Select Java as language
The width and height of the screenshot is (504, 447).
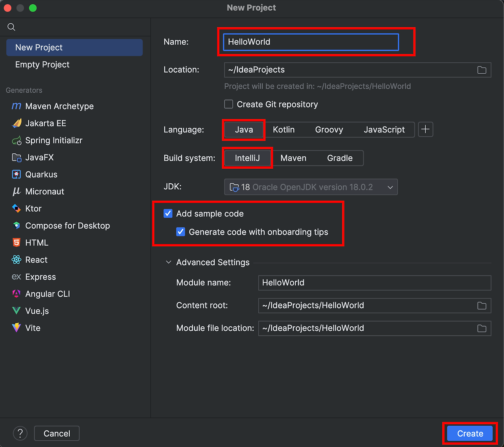244,130
